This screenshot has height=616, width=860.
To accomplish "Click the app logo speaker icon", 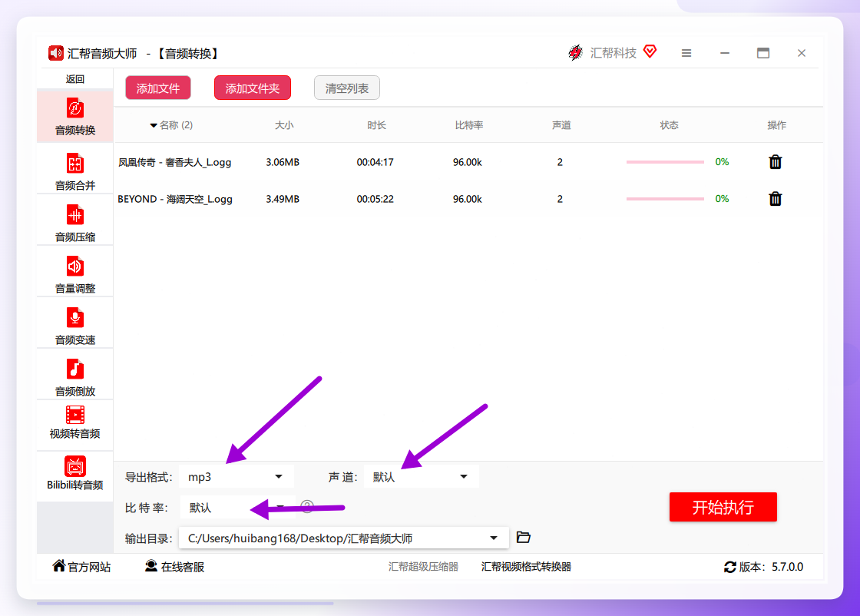I will tap(55, 53).
